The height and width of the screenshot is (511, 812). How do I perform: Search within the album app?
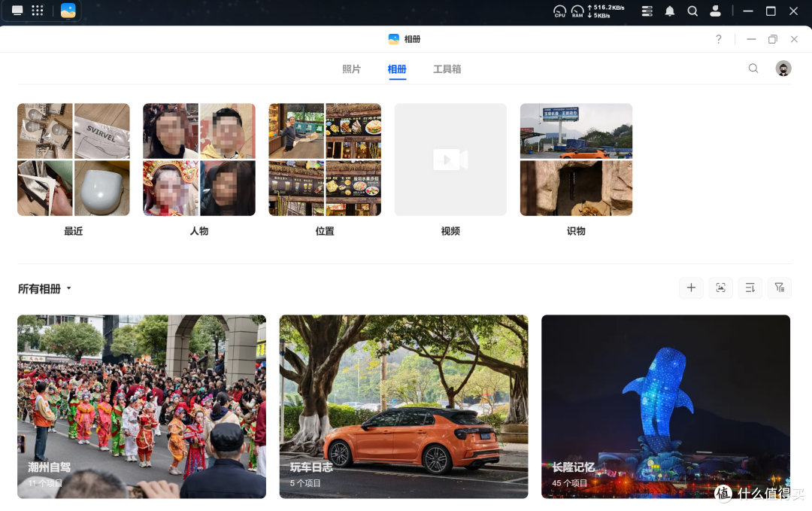coord(753,68)
